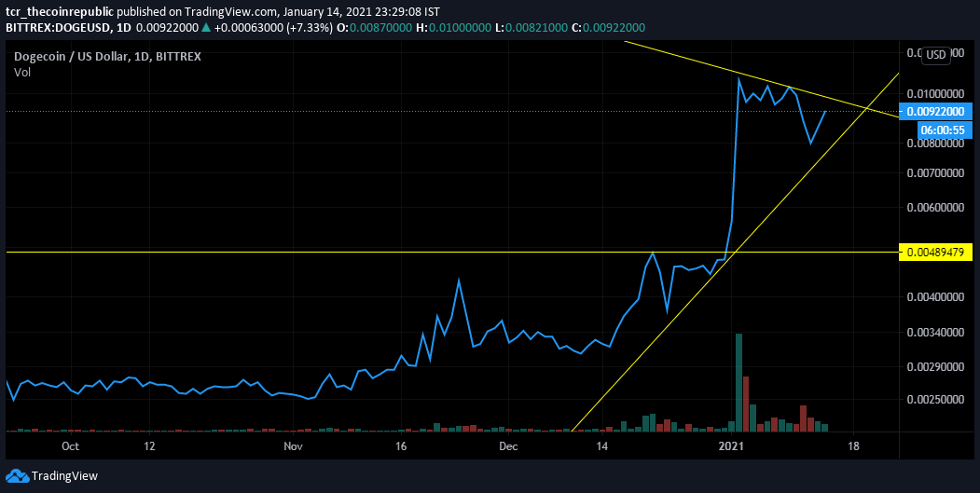Click the 14 date axis label

(601, 446)
